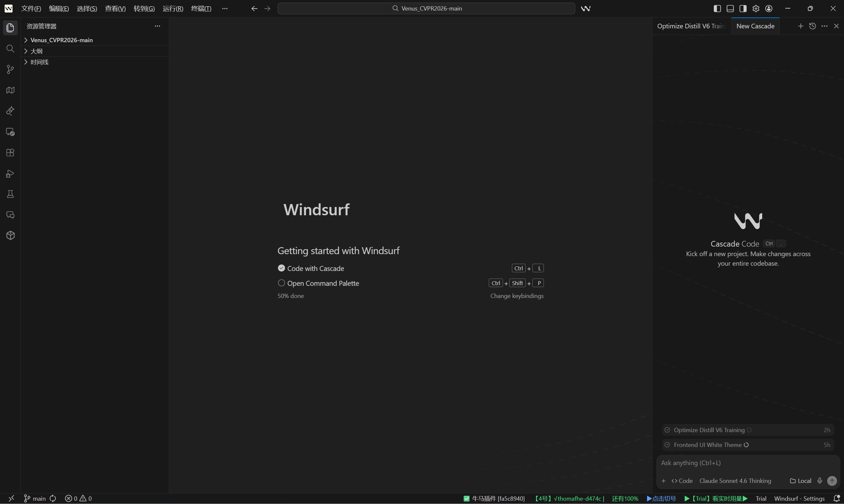Screen dimensions: 844x504
Task: Click 牛马插件 [fa5c8940] status item
Action: pyautogui.click(x=494, y=499)
